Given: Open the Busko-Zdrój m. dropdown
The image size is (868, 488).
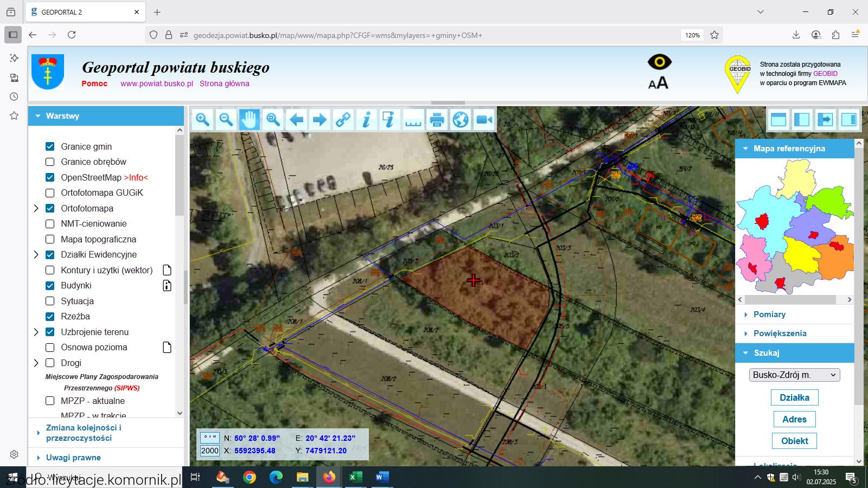Looking at the screenshot, I should click(x=795, y=375).
